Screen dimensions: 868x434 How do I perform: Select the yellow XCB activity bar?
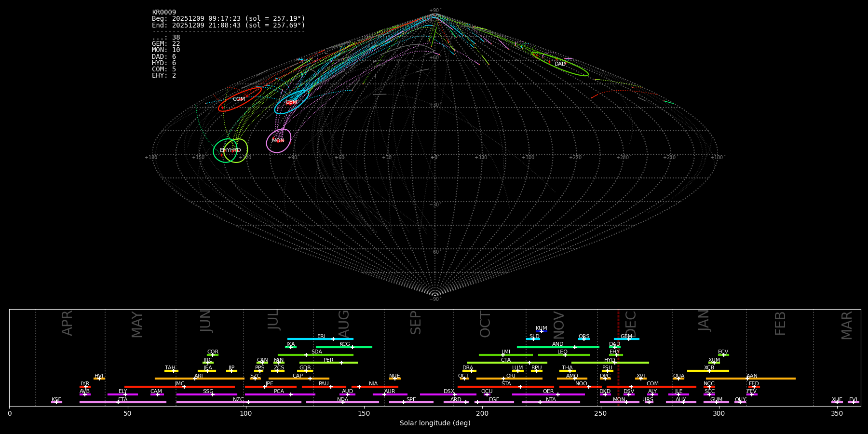[x=708, y=371]
